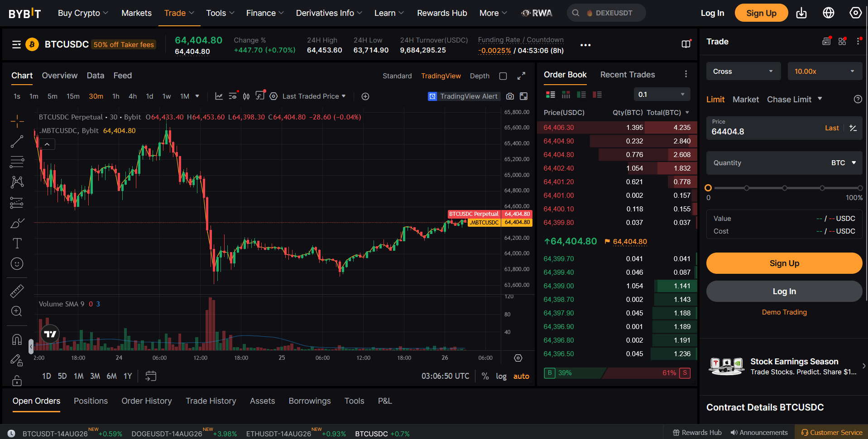Select the ruler measure tool

(x=17, y=291)
